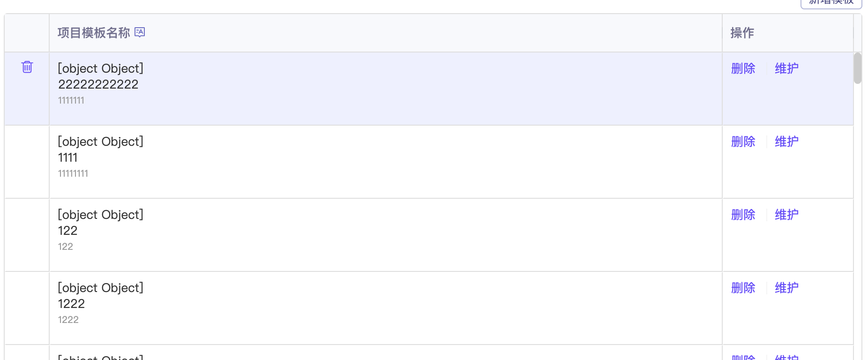Click the trash icon in the first row
Image resolution: width=868 pixels, height=360 pixels.
tap(27, 67)
